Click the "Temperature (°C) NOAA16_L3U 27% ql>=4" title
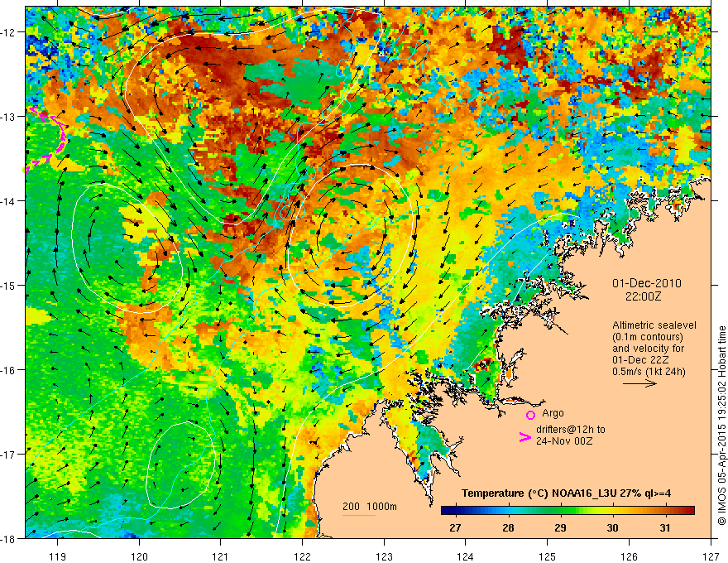The height and width of the screenshot is (563, 728). pos(566,493)
